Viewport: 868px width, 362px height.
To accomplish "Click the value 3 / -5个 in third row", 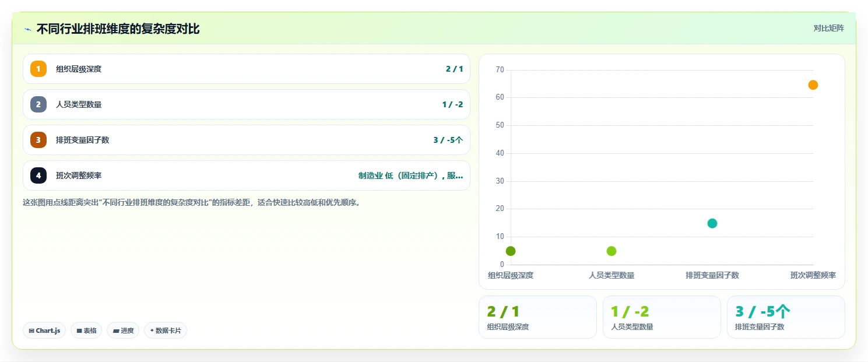I will click(x=448, y=140).
